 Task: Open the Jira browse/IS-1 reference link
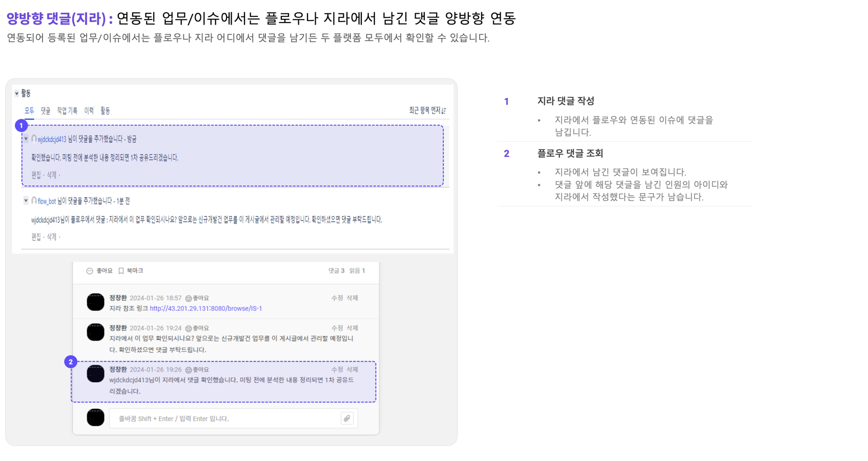[205, 308]
